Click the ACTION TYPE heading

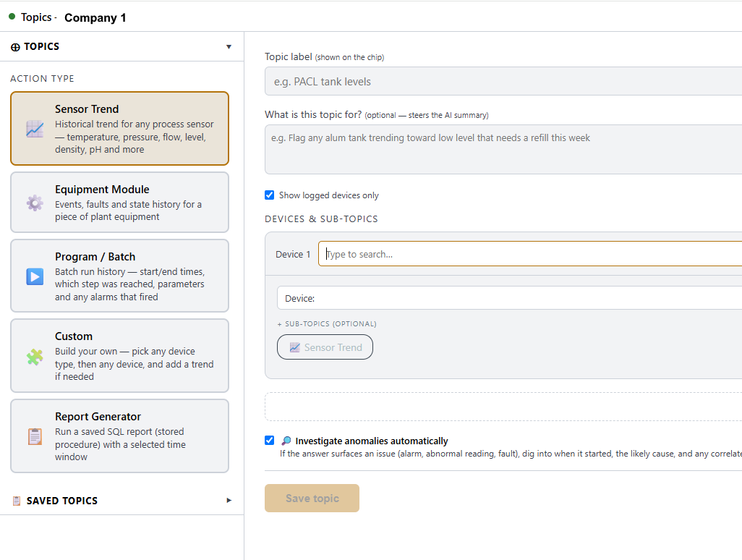click(42, 79)
